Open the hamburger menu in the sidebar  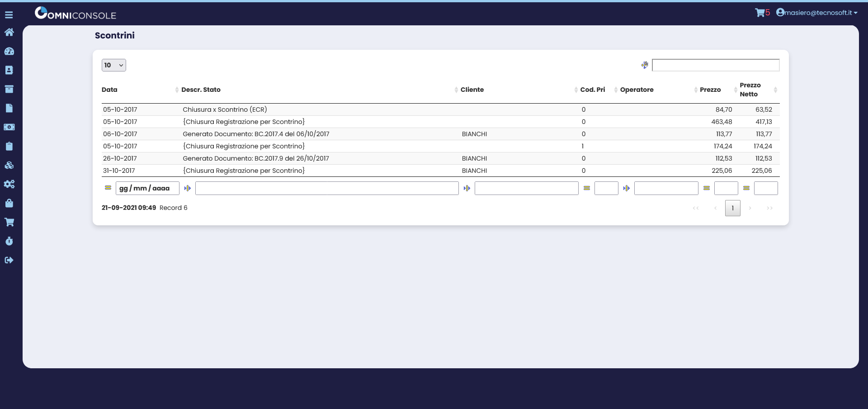pyautogui.click(x=9, y=15)
